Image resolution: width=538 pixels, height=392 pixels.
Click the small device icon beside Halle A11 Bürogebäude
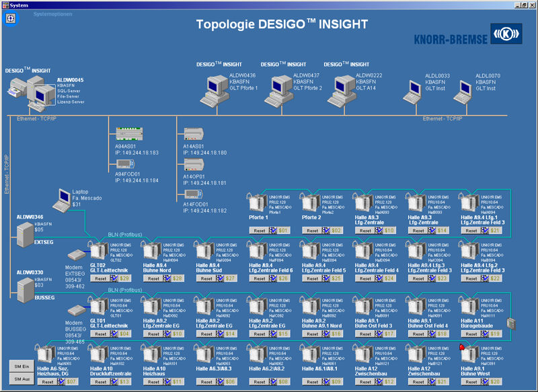510,322
